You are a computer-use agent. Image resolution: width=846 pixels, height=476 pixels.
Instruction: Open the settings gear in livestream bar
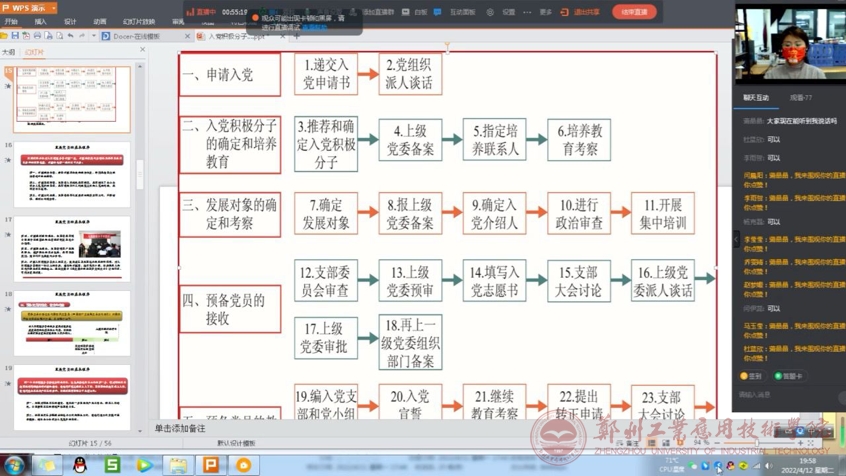click(x=490, y=12)
